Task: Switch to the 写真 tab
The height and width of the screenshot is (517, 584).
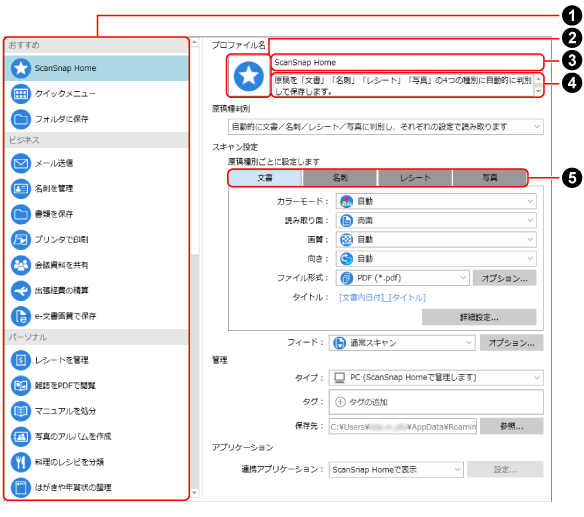Action: [x=489, y=178]
